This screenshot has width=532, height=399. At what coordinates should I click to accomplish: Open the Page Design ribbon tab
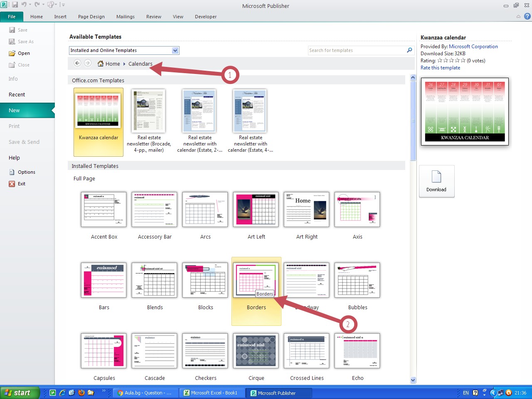[91, 17]
